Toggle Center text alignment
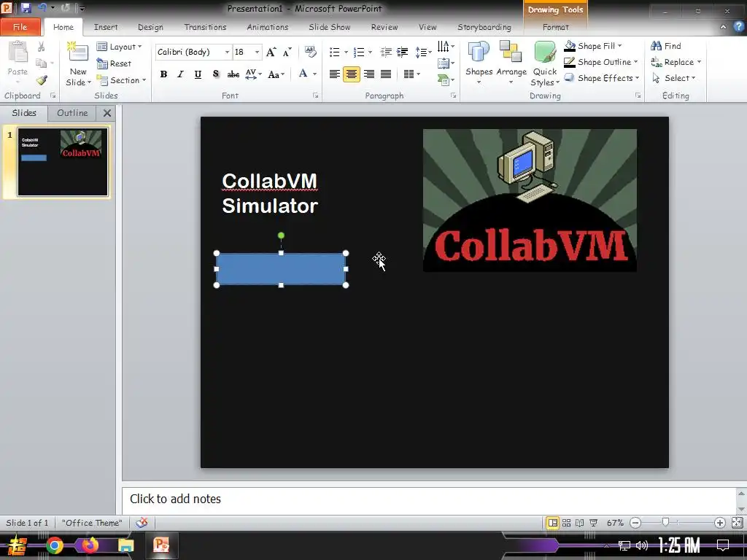The width and height of the screenshot is (747, 560). point(352,74)
